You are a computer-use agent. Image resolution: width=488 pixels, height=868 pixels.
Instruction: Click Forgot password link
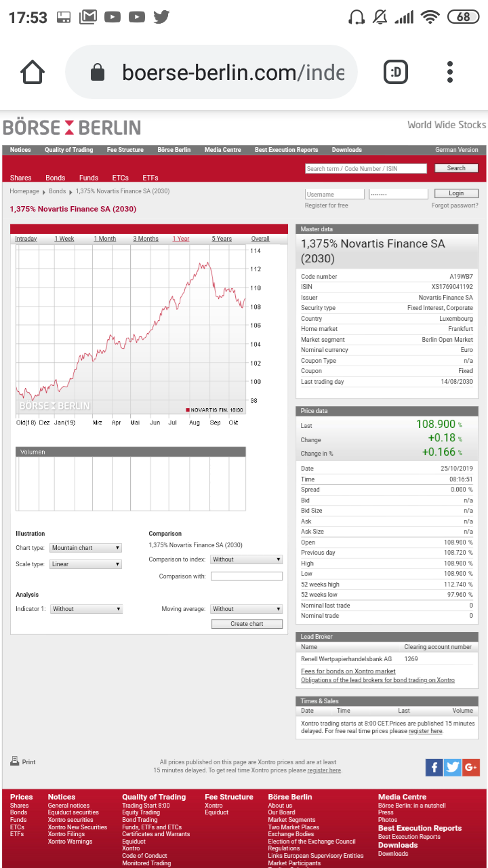pos(455,205)
